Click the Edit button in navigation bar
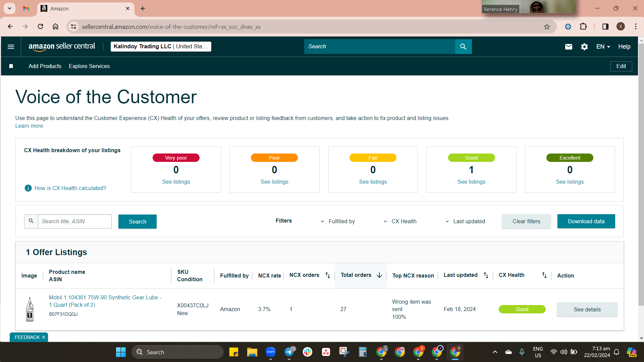 [x=621, y=66]
